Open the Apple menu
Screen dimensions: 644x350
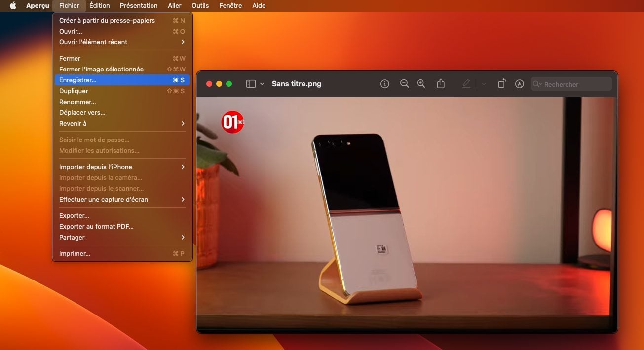tap(13, 6)
